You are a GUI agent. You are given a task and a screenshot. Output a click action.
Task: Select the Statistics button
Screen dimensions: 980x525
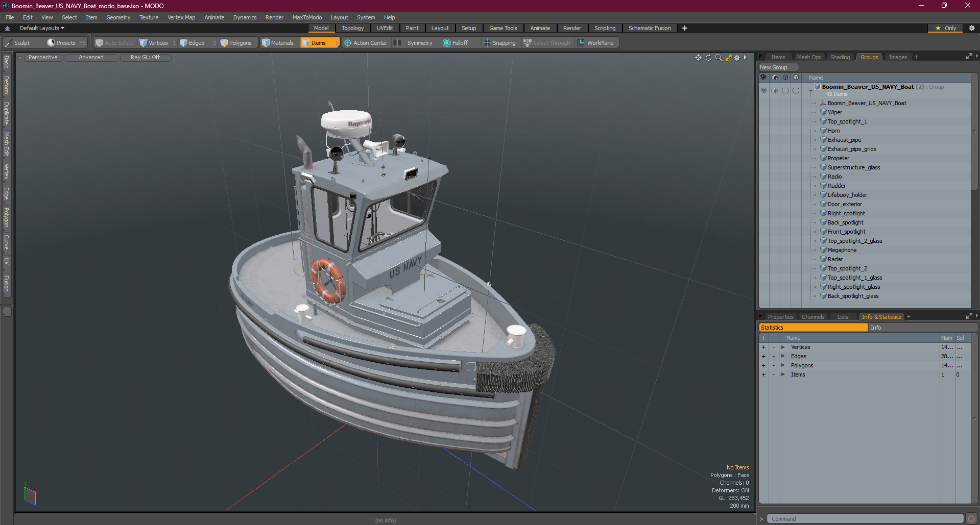pos(813,328)
